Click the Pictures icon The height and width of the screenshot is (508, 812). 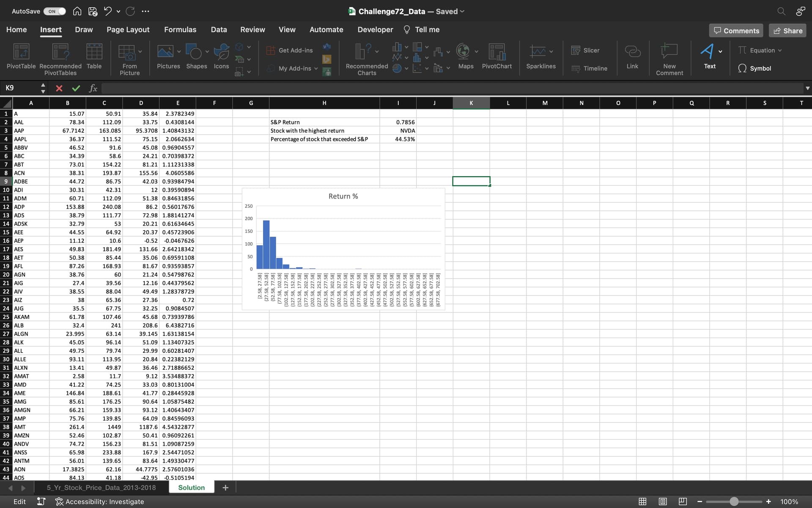(165, 52)
